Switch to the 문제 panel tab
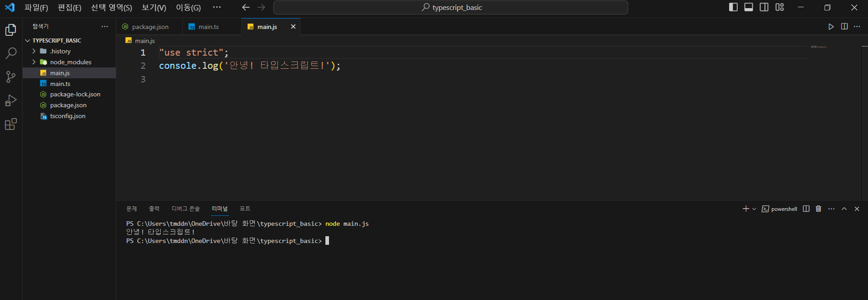This screenshot has height=300, width=868. click(132, 209)
